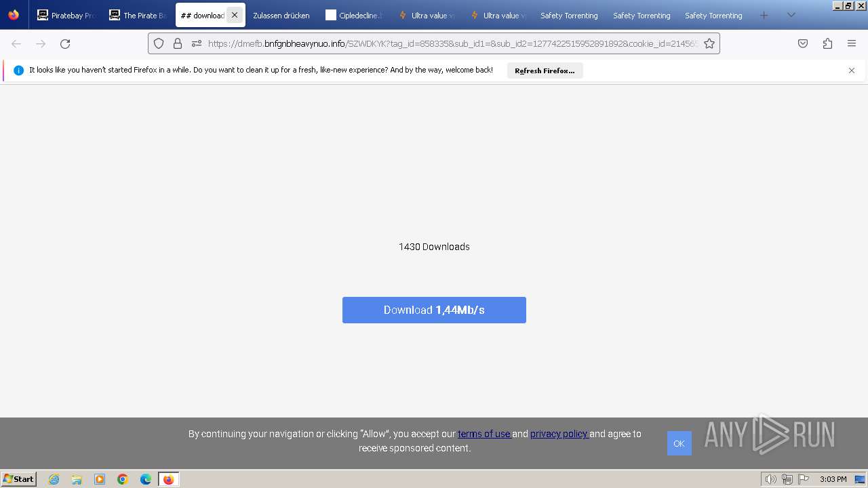
Task: Launch Internet Explorer from taskbar
Action: pos(54,479)
